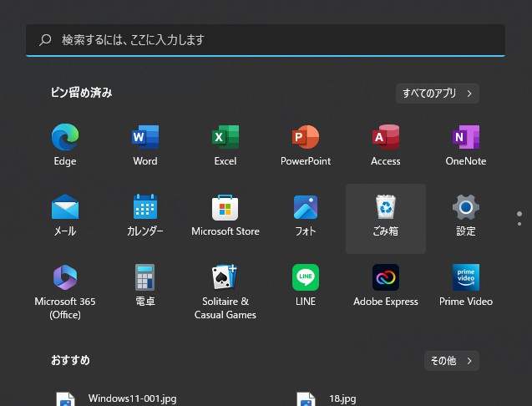Screen dimensions: 532x406
Task: Launch PowerPoint from pinned apps
Action: click(306, 145)
